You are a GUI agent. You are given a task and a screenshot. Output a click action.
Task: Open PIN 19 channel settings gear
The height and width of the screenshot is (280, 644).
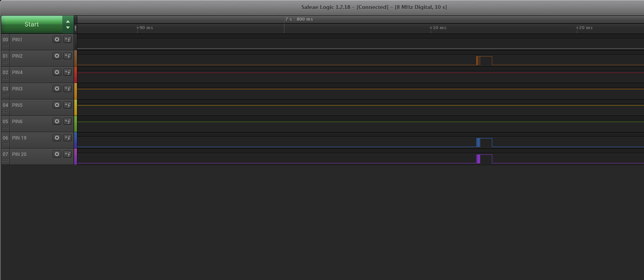pyautogui.click(x=57, y=138)
